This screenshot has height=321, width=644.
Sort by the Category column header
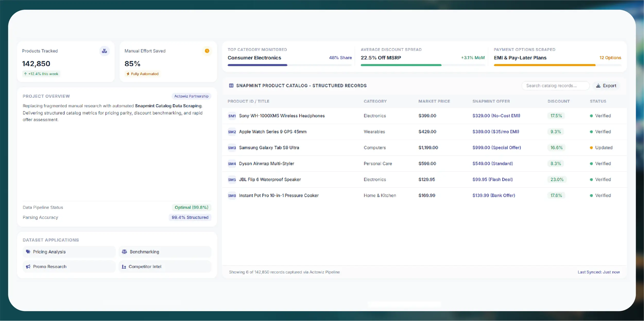[375, 101]
